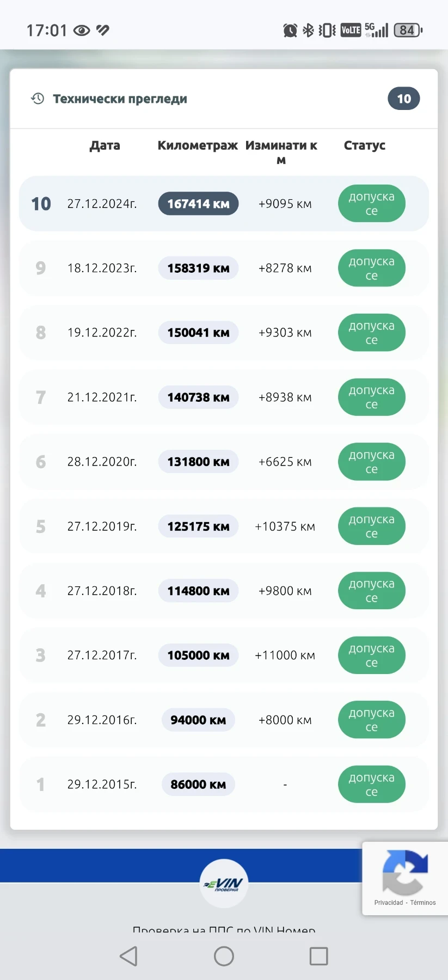Tap the alarm clock status icon
The width and height of the screenshot is (448, 980).
(x=290, y=30)
